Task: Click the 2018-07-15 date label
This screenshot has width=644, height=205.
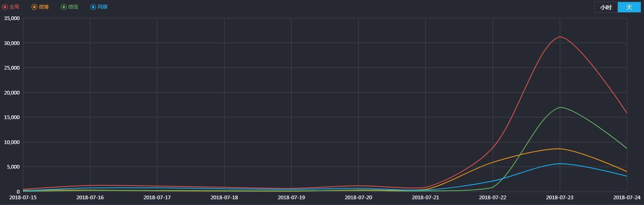Action: 23,198
